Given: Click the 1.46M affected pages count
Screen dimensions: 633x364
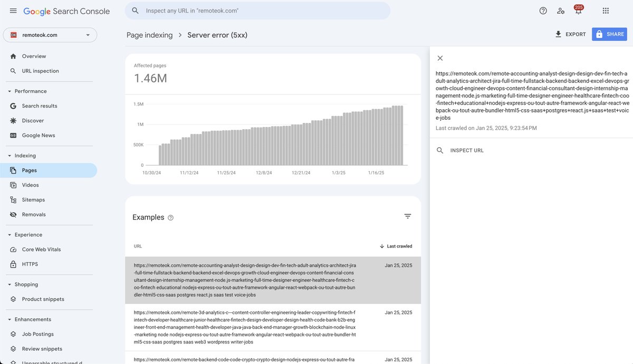Looking at the screenshot, I should 150,79.
